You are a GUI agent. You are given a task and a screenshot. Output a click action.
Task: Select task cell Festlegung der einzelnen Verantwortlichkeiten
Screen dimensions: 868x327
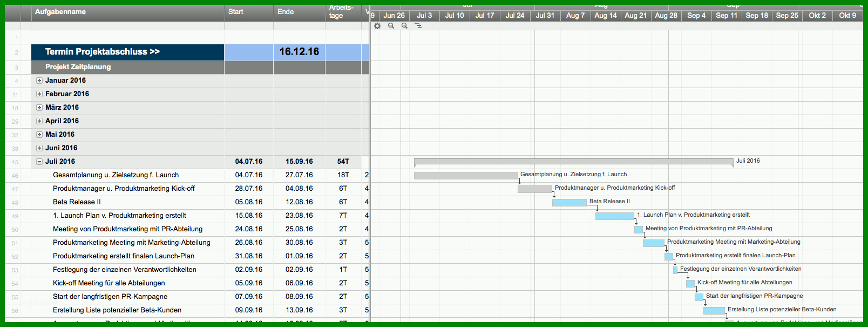(128, 270)
